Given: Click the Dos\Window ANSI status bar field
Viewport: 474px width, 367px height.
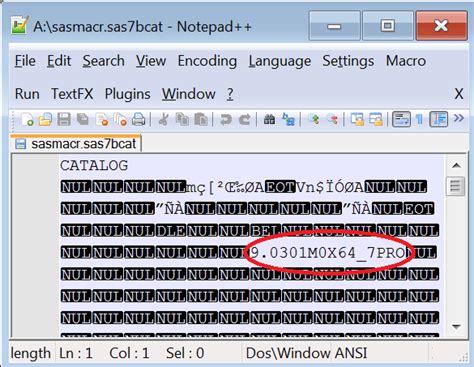Looking at the screenshot, I should [306, 353].
